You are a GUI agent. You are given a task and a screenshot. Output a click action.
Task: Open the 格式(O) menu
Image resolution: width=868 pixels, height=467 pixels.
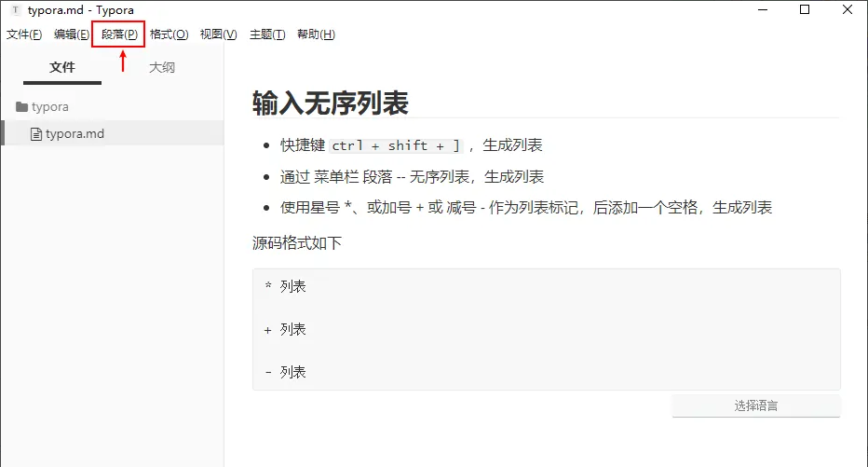pos(169,34)
